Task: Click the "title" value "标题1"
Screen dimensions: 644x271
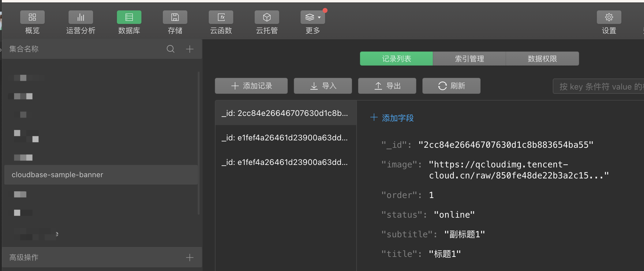Action: (x=444, y=254)
